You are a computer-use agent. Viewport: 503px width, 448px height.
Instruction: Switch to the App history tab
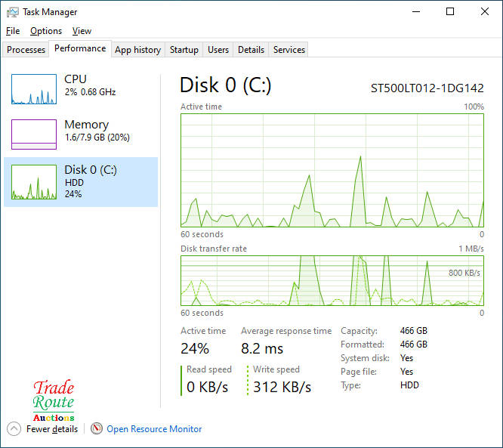137,50
